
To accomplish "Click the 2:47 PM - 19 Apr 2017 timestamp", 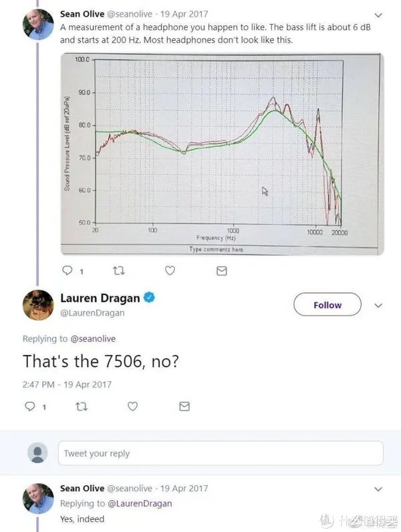I will [67, 384].
